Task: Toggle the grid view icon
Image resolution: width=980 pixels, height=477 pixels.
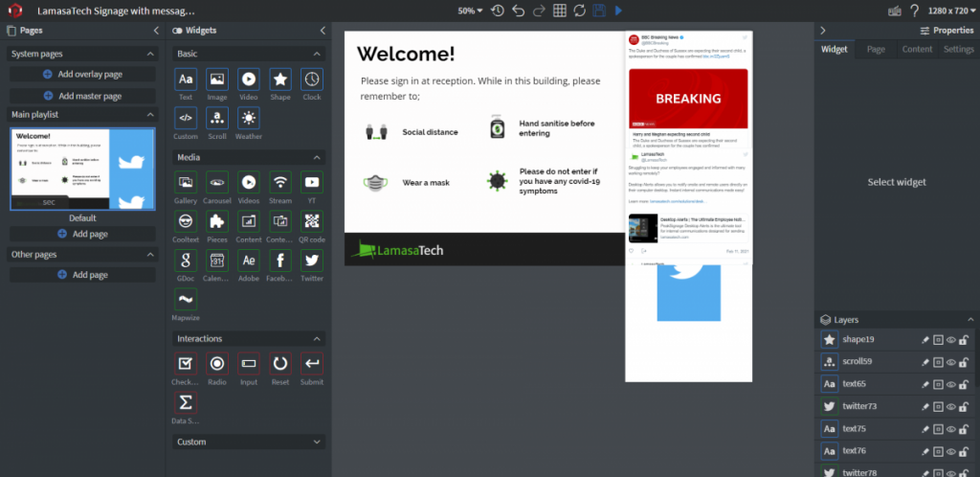Action: pyautogui.click(x=559, y=11)
